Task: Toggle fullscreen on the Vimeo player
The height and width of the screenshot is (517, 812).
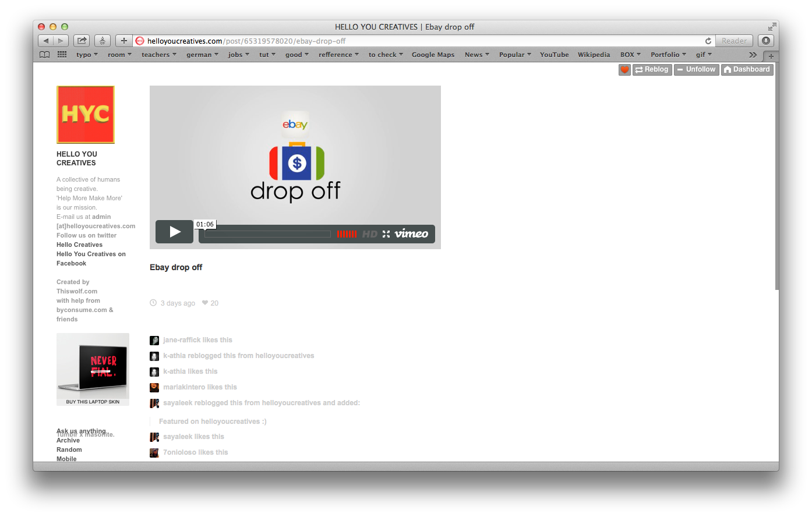Action: click(x=386, y=234)
